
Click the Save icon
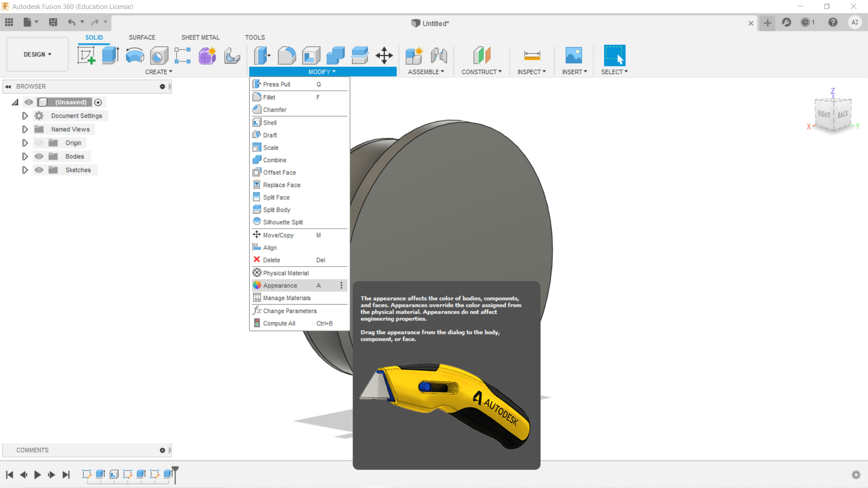(53, 22)
